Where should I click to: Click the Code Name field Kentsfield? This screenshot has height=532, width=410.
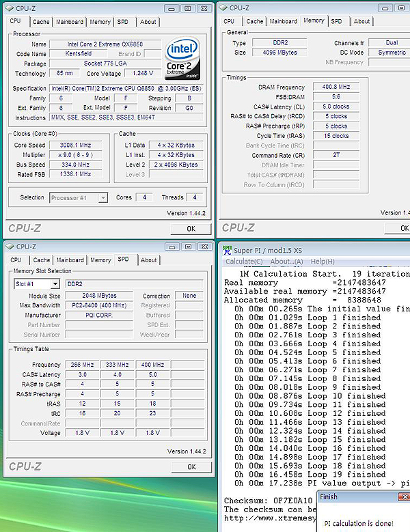click(x=79, y=53)
